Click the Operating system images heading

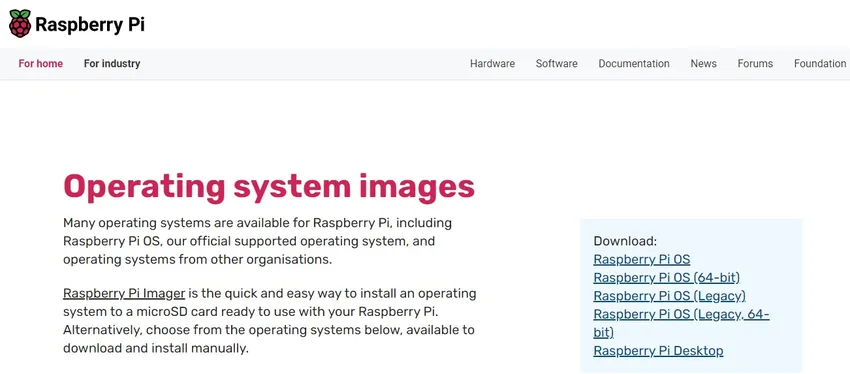pos(269,187)
